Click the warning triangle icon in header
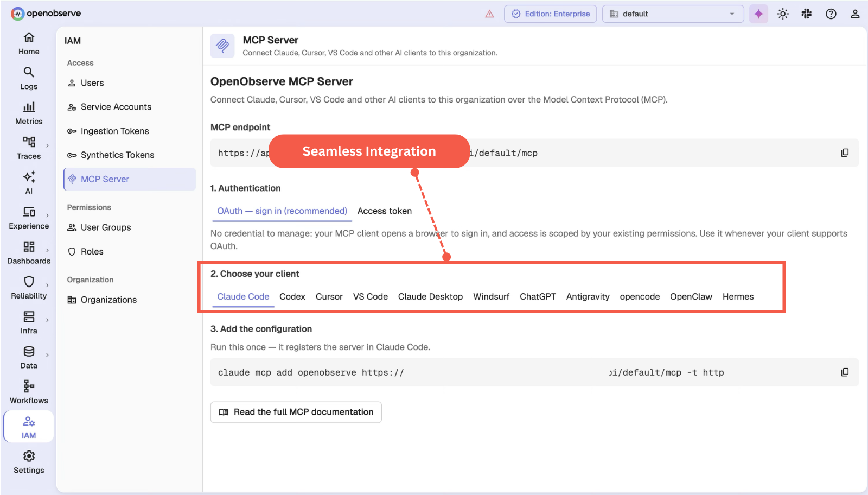Screen dimensions: 868x495 tap(489, 14)
